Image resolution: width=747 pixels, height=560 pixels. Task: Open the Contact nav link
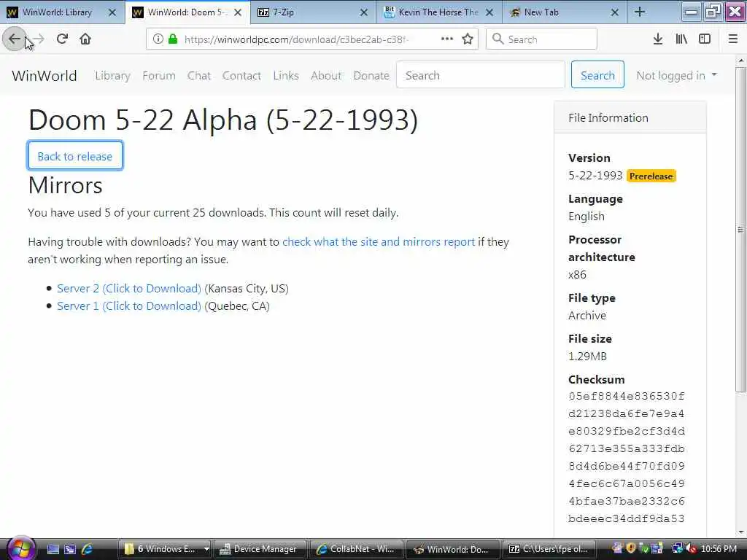coord(241,75)
